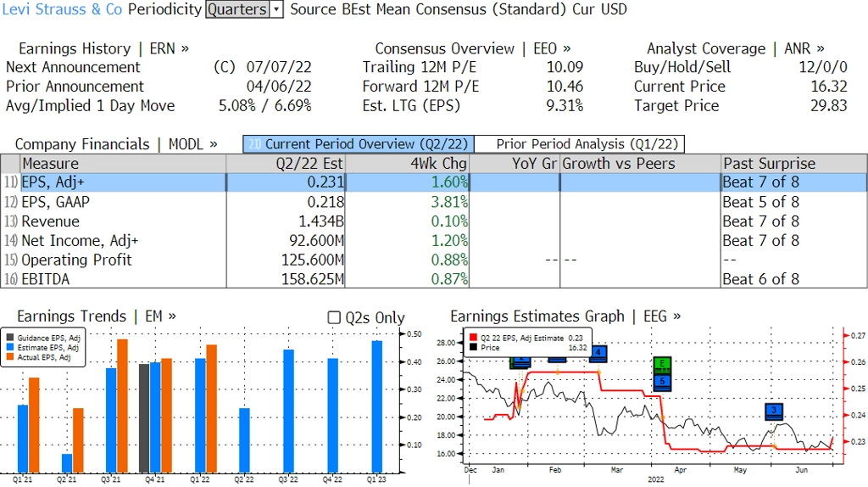The height and width of the screenshot is (487, 868).
Task: Select the Operating Profit row
Action: click(x=434, y=260)
